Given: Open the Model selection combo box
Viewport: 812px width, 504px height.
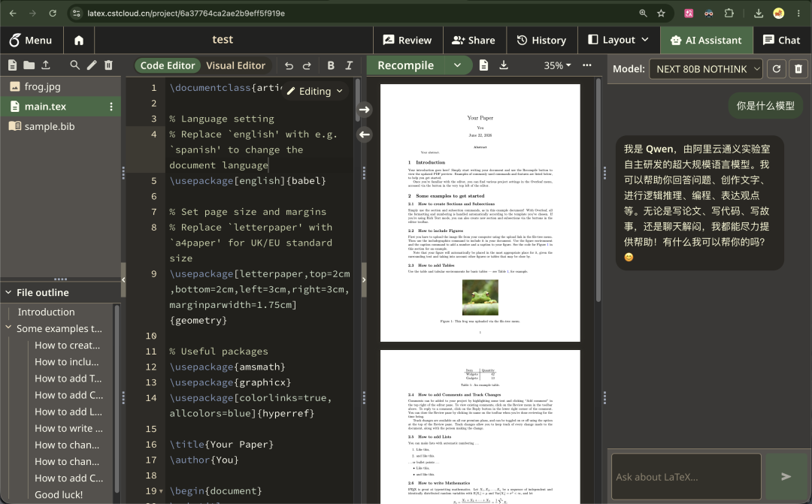Looking at the screenshot, I should click(x=706, y=69).
